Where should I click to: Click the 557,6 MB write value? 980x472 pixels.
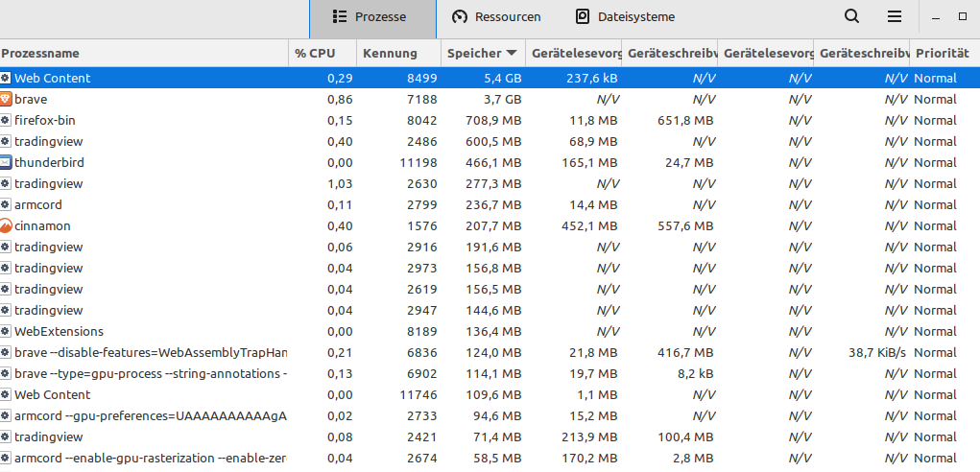click(685, 226)
